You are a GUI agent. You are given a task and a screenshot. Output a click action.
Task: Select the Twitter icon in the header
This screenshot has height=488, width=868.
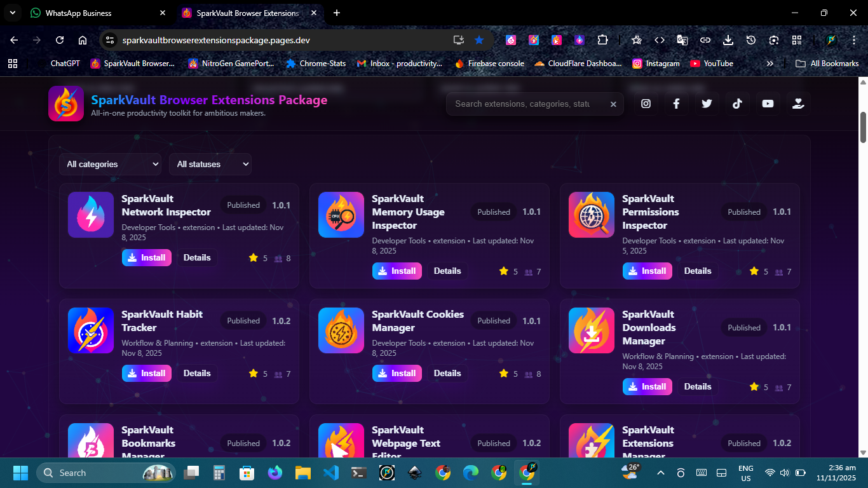707,103
